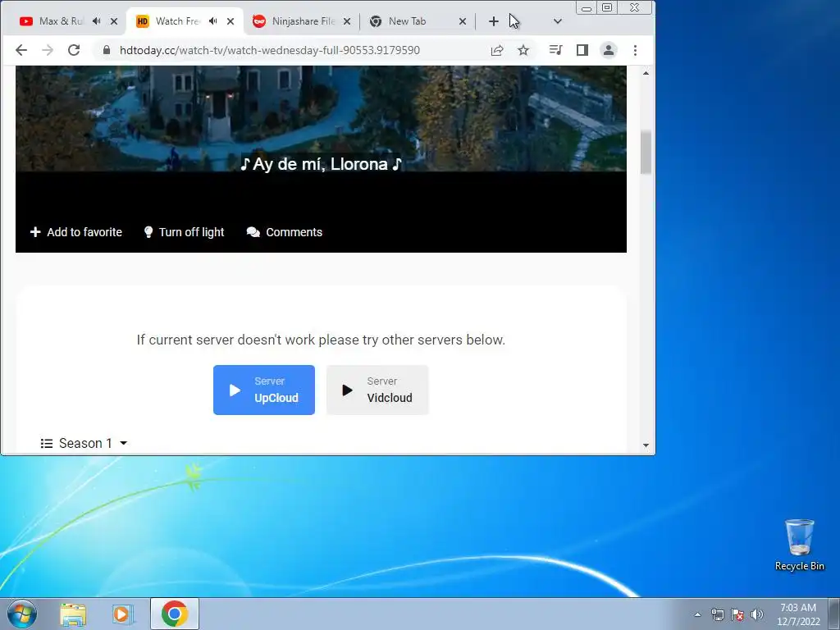Screen dimensions: 840x630
Task: Select the Recycle Bin desktop icon
Action: pos(799,545)
